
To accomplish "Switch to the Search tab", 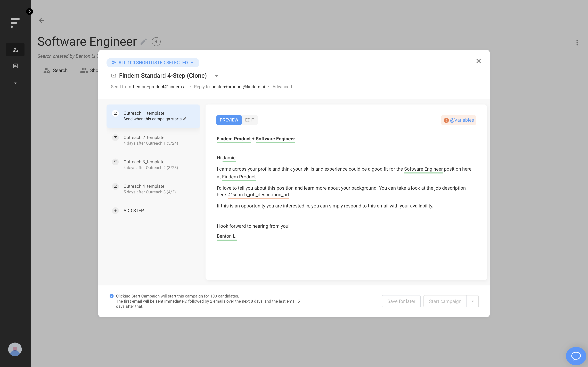I will (56, 70).
